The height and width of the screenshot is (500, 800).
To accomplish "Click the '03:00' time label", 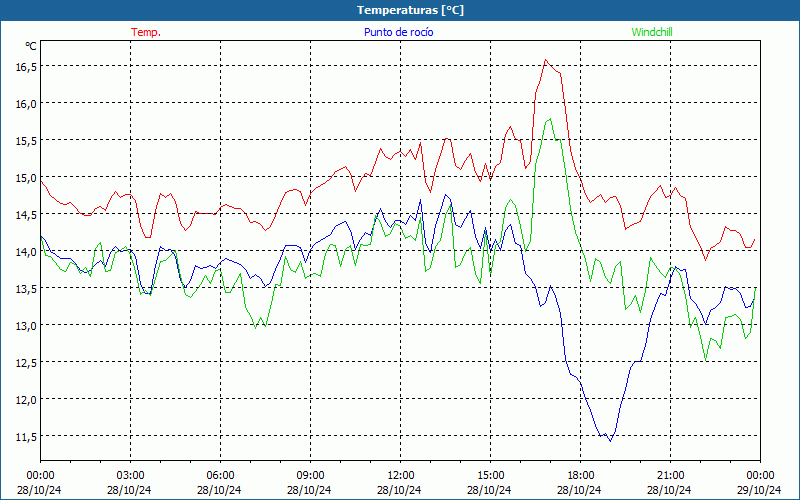I will click(130, 476).
